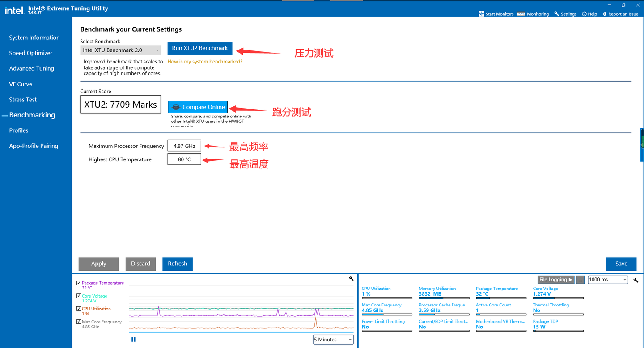The width and height of the screenshot is (644, 348).
Task: Open the Profiles page
Action: [x=19, y=130]
